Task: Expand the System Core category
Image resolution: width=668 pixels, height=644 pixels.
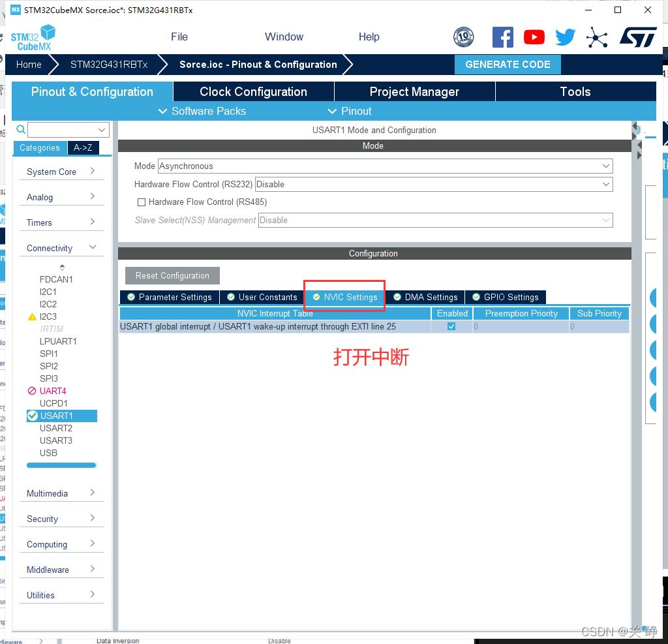Action: 62,172
